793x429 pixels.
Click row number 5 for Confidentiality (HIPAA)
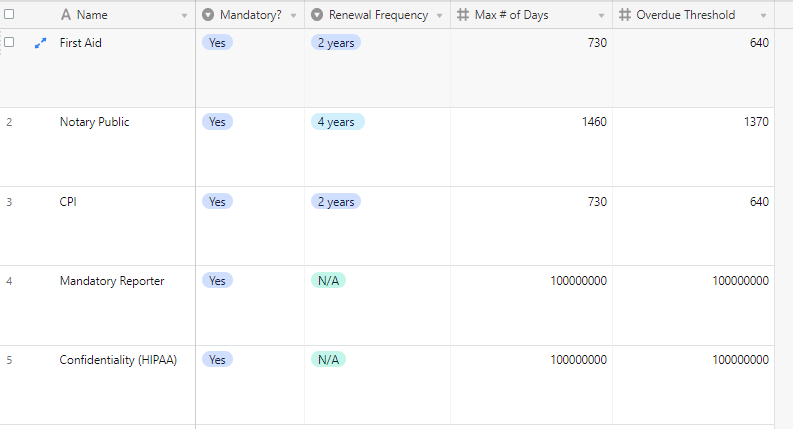click(9, 360)
